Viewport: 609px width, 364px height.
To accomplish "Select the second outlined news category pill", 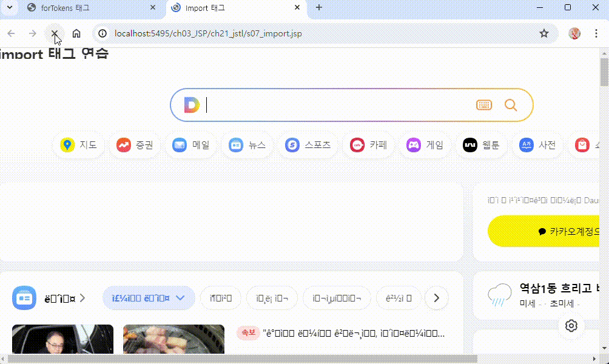I will pyautogui.click(x=272, y=298).
